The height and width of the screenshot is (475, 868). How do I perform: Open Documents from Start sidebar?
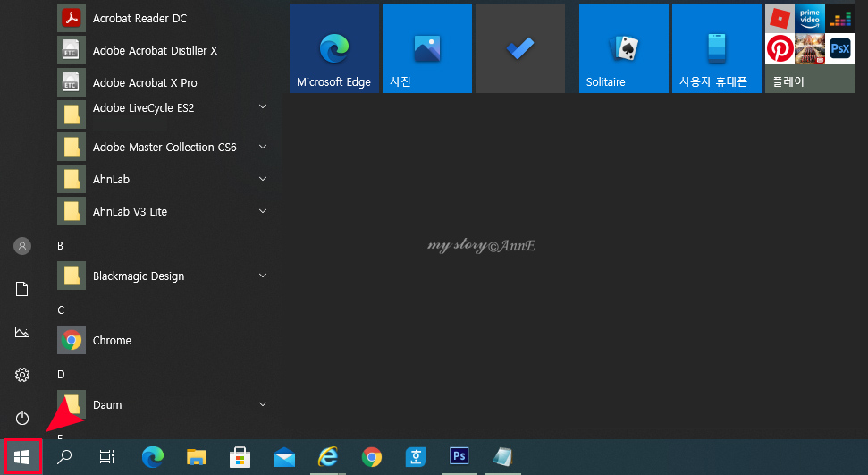(x=22, y=289)
